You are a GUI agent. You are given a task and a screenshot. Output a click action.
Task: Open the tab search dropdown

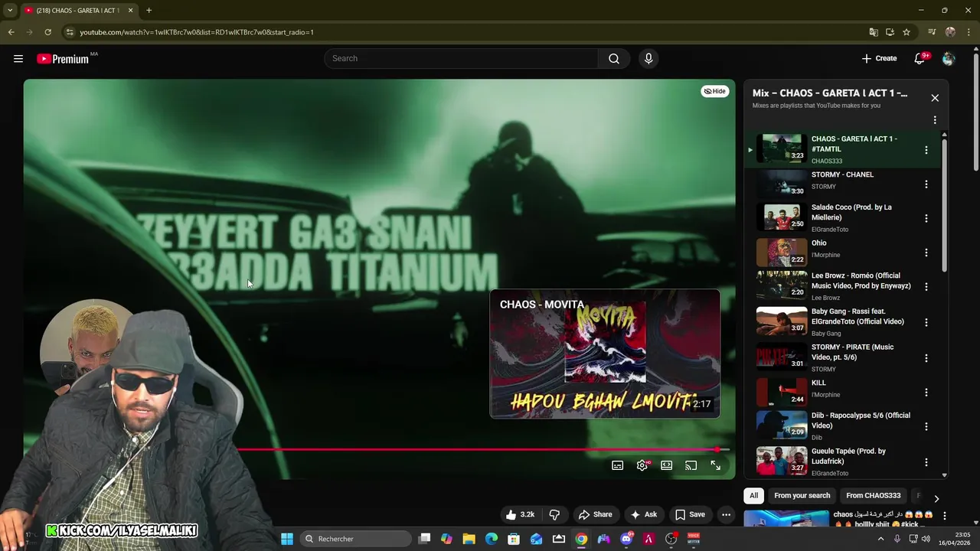(x=10, y=10)
